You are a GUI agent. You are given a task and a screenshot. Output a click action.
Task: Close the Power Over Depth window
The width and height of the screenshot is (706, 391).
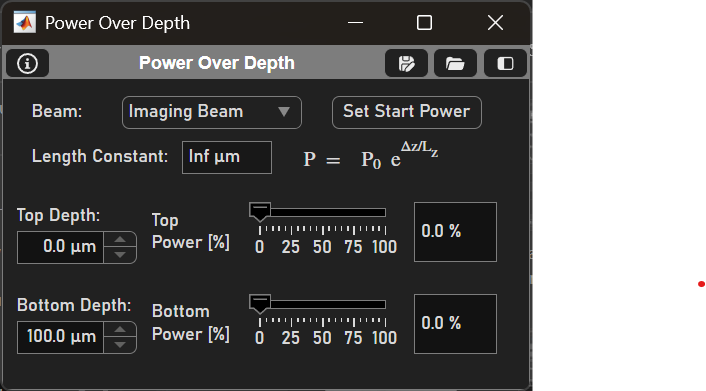tap(495, 23)
